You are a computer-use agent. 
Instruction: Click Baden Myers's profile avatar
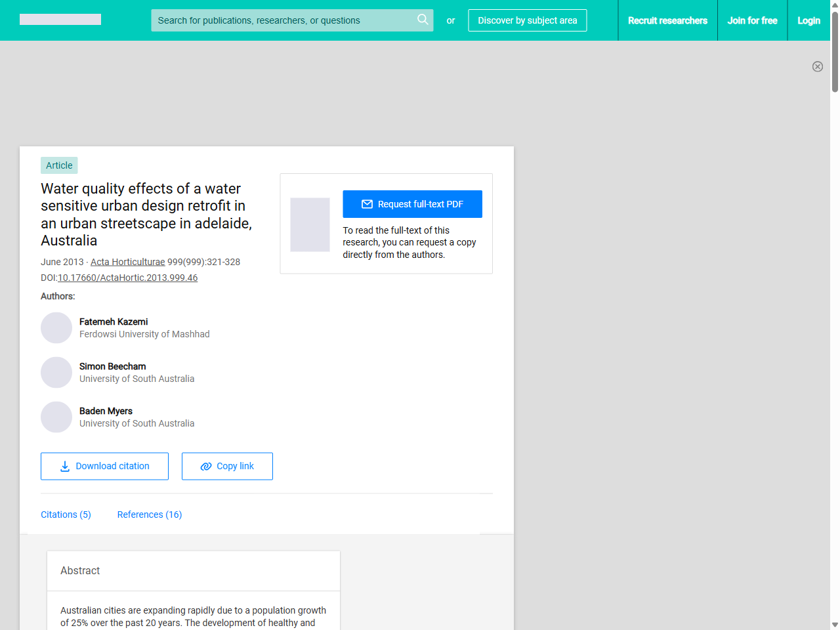(56, 417)
